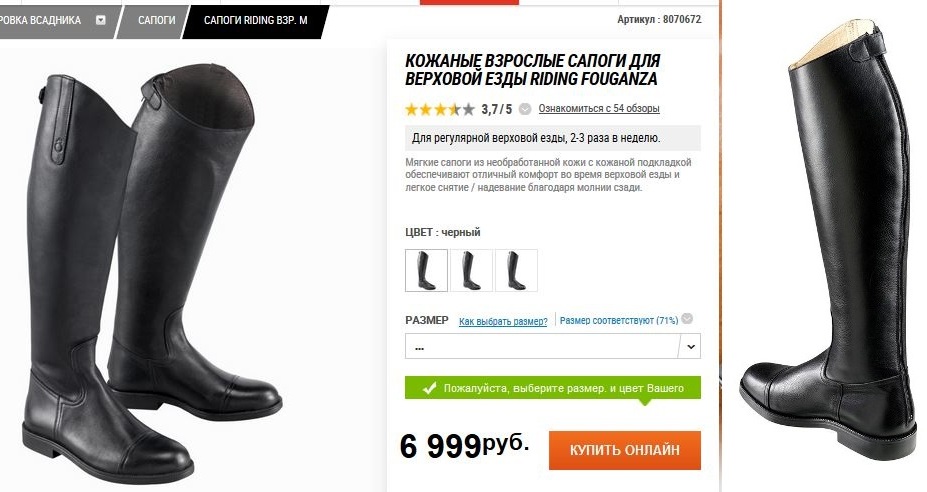
Task: Open the link to 54 reviews
Action: coord(598,109)
